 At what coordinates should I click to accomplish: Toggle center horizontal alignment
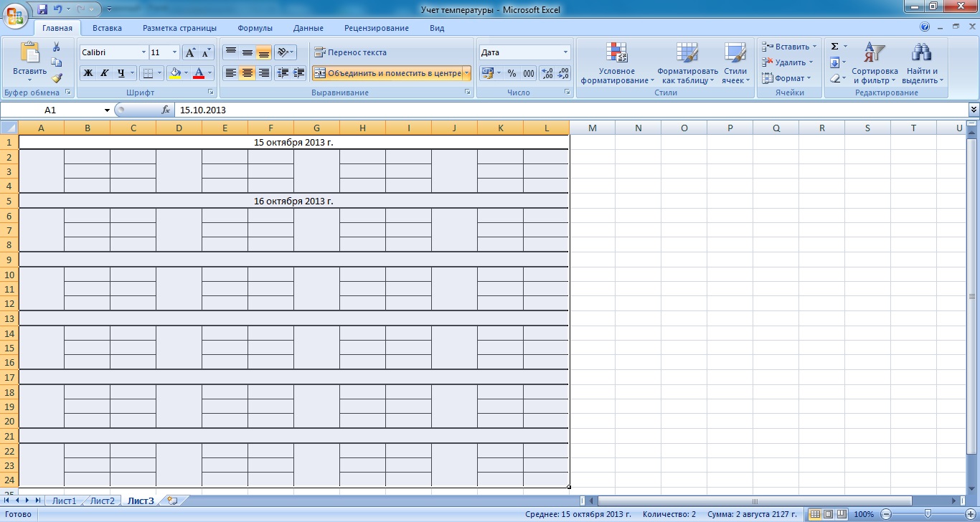(247, 72)
